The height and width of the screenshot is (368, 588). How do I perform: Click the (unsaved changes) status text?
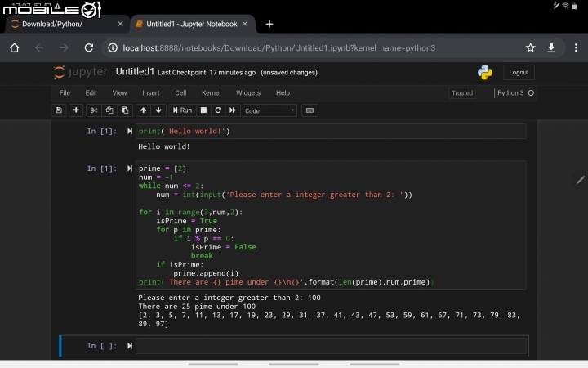(289, 73)
